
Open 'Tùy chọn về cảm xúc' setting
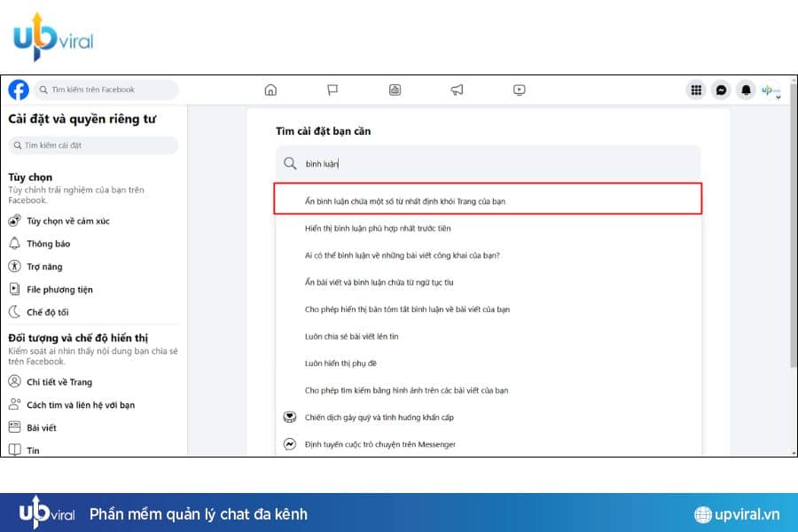(x=68, y=221)
